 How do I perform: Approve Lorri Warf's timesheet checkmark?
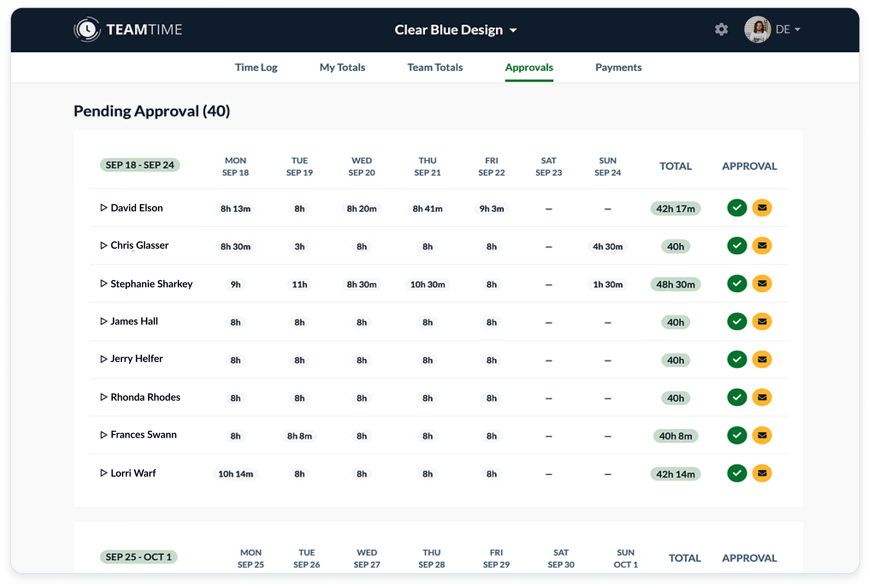click(x=737, y=474)
